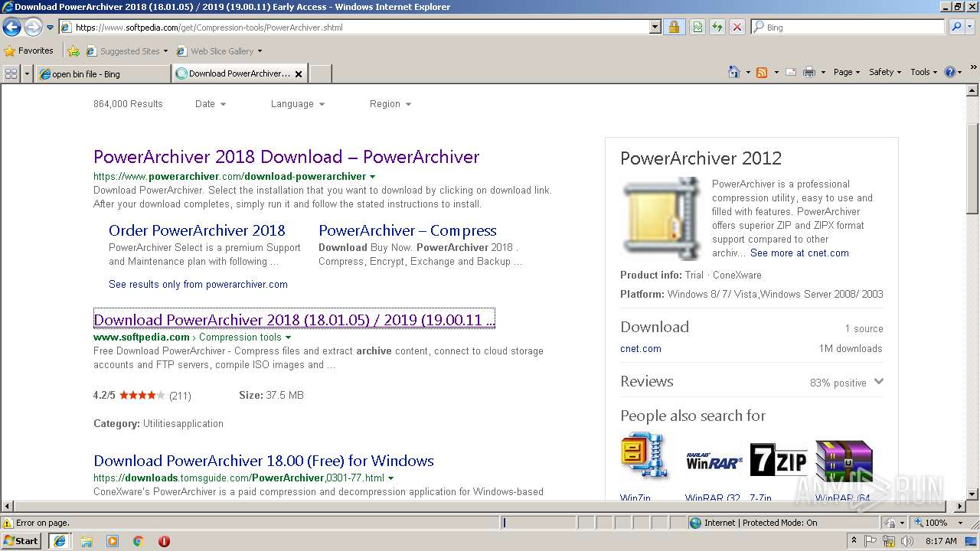The width and height of the screenshot is (980, 551).
Task: Click 'See more at cnet.com' link
Action: tap(799, 253)
